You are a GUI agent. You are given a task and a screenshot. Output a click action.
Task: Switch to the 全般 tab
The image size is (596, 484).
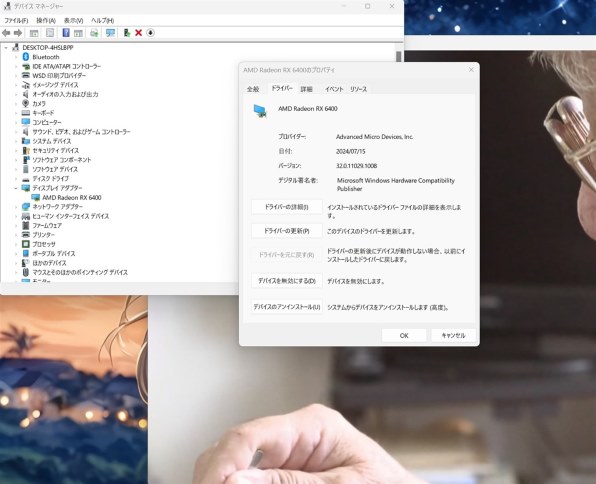coord(253,89)
